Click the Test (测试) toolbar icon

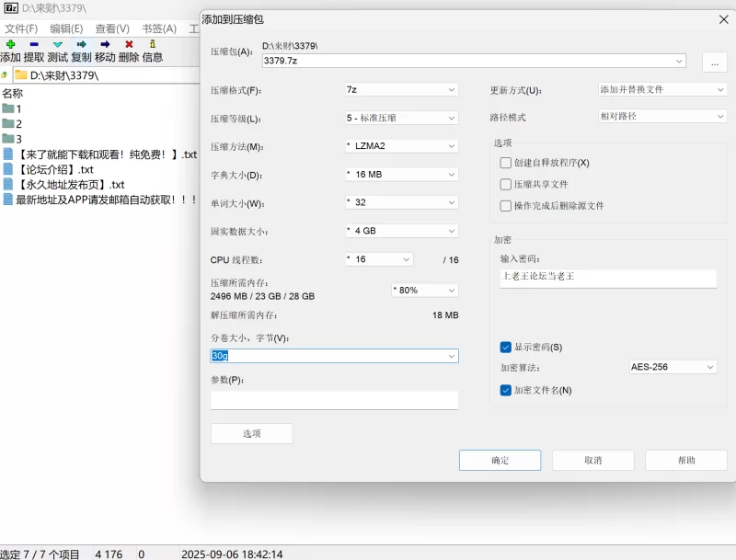click(58, 44)
